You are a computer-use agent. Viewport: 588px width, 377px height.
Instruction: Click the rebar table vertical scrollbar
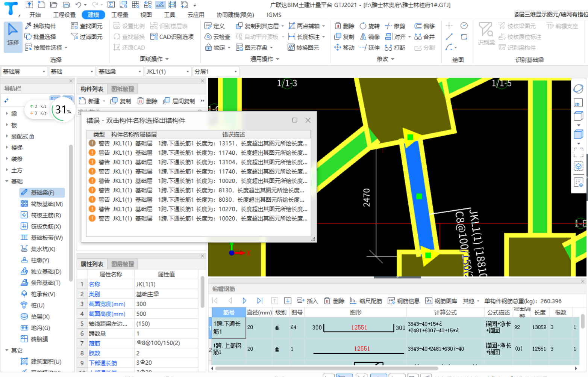pyautogui.click(x=582, y=321)
